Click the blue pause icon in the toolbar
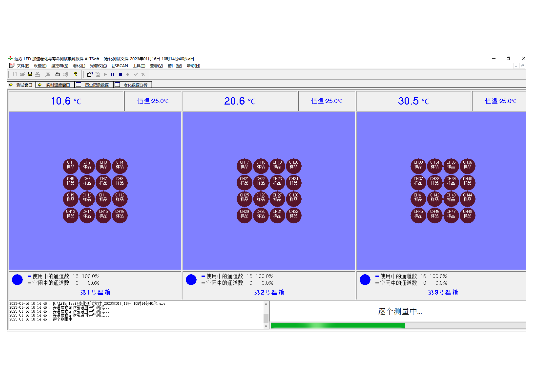The width and height of the screenshot is (540, 380). pyautogui.click(x=112, y=74)
